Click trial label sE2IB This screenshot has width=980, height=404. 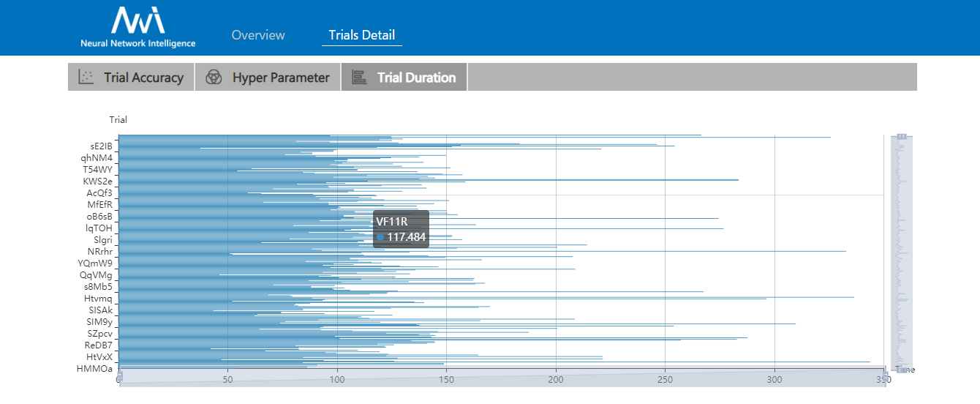click(x=102, y=146)
